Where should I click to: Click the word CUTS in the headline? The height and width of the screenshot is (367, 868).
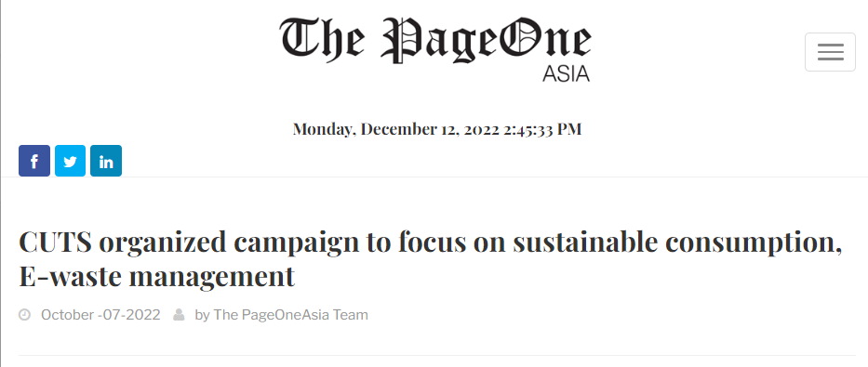[x=56, y=242]
